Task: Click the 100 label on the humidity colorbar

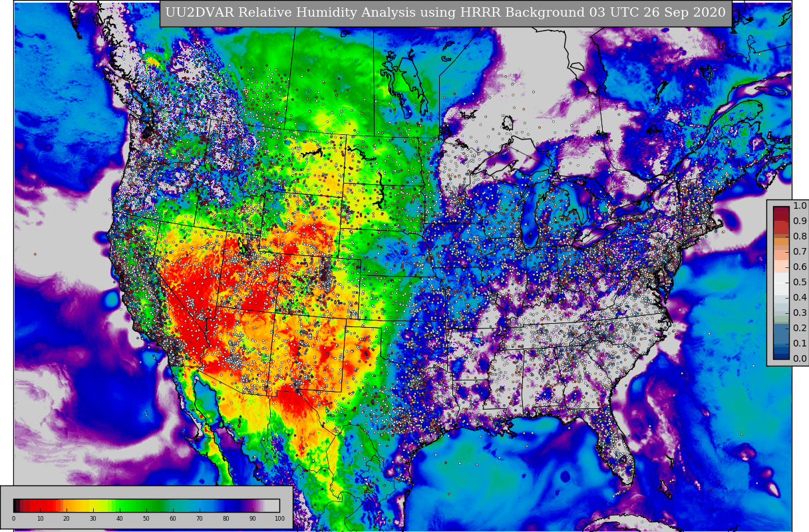Action: [279, 519]
